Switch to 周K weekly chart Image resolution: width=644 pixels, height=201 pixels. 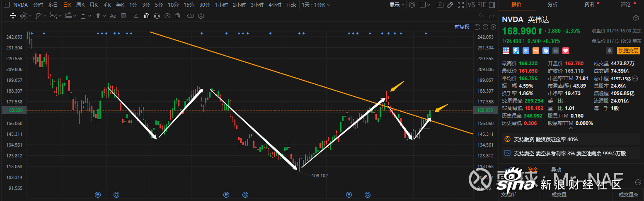(80, 5)
